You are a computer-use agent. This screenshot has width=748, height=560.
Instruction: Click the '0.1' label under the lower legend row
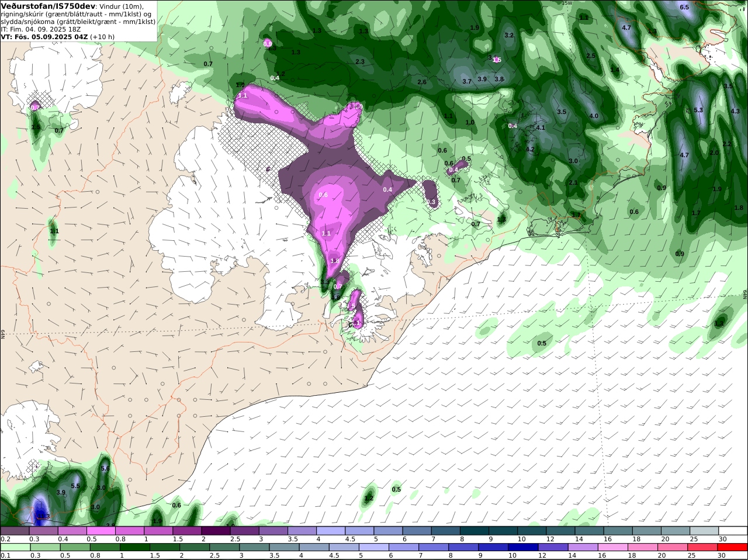pos(5,555)
